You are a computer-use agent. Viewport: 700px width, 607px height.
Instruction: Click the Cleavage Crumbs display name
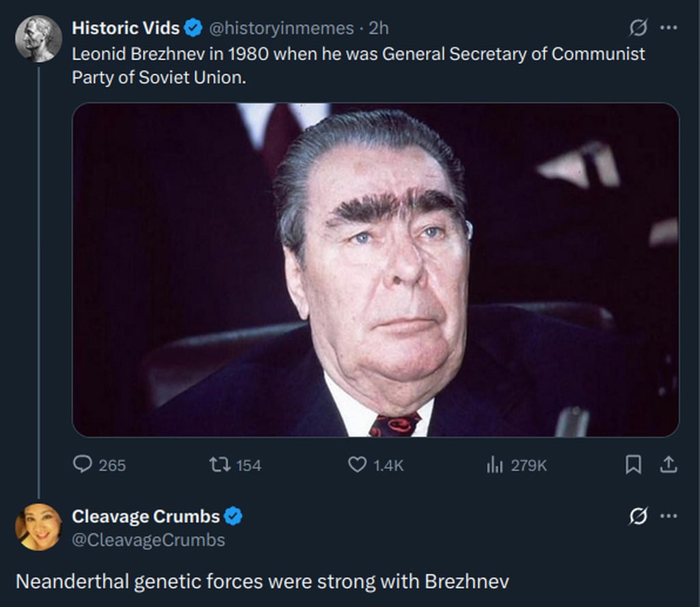[x=146, y=516]
